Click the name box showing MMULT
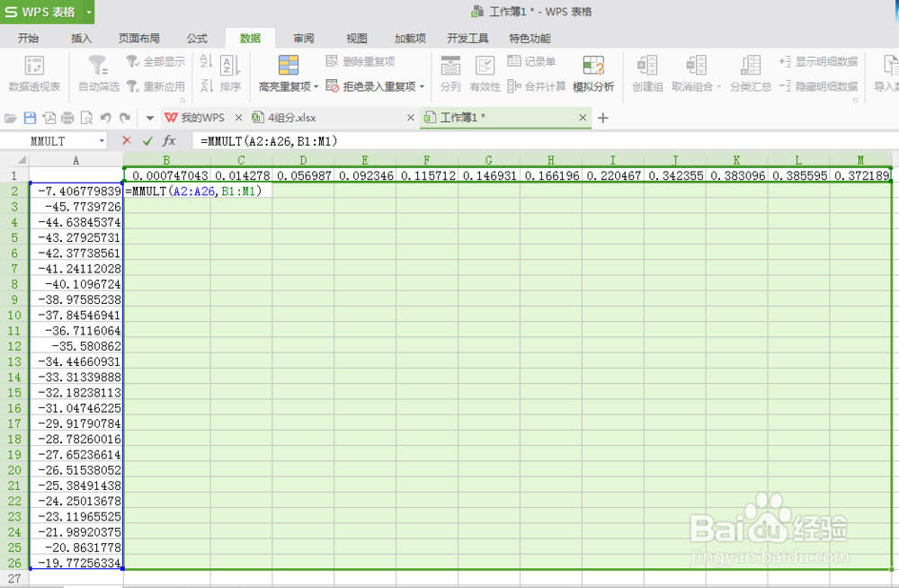Screen dimensions: 899x588 click(49, 141)
